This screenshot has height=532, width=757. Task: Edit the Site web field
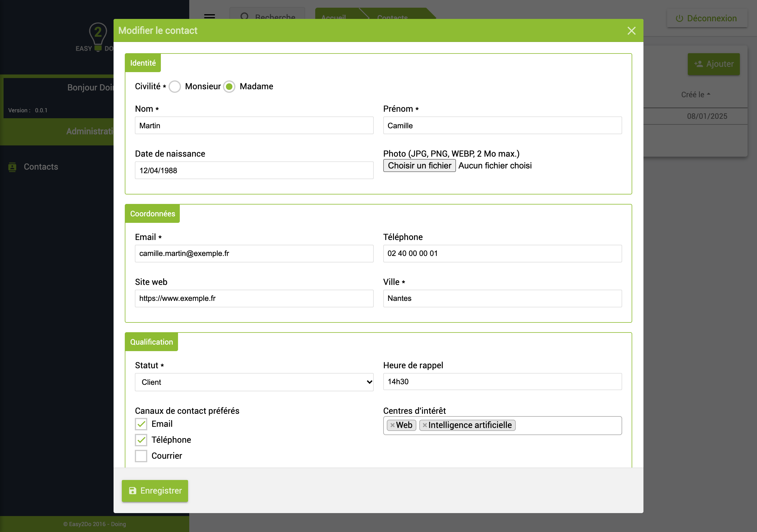point(254,298)
